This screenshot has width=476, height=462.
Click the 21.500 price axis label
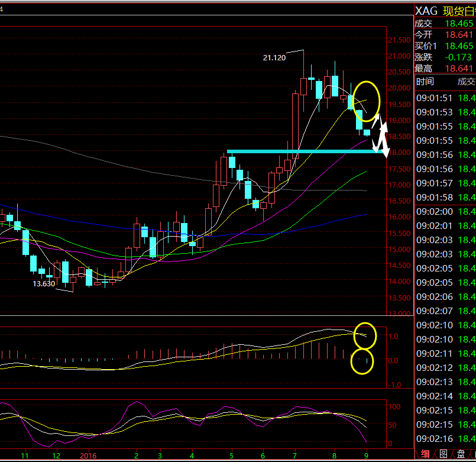(x=399, y=40)
